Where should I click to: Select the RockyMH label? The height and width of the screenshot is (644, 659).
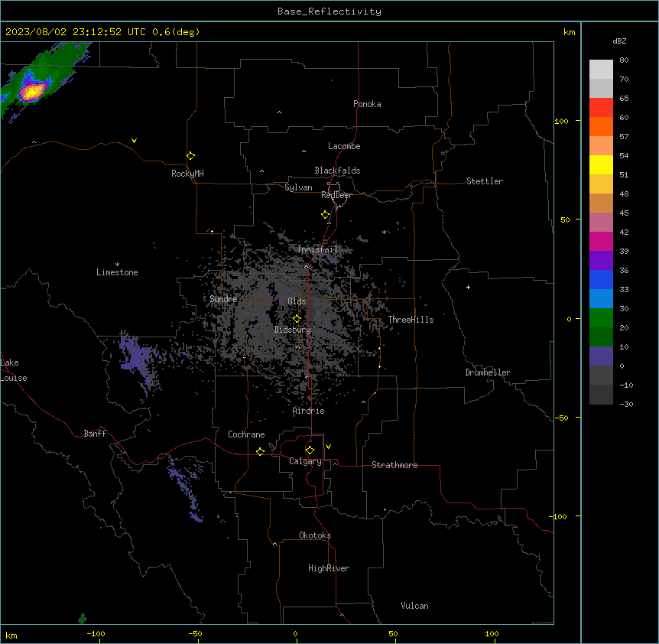point(187,174)
